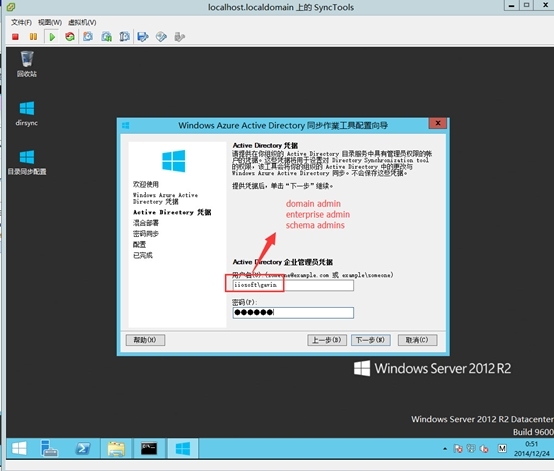Screen dimensions: 554x471
Task: Switch to the Command Prompt taskbar window
Action: [149, 449]
